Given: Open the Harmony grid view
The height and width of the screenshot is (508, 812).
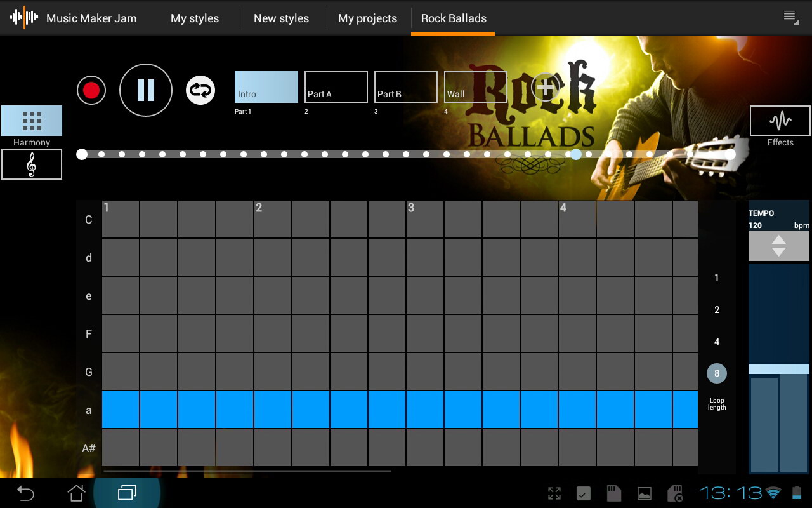Looking at the screenshot, I should [x=32, y=121].
